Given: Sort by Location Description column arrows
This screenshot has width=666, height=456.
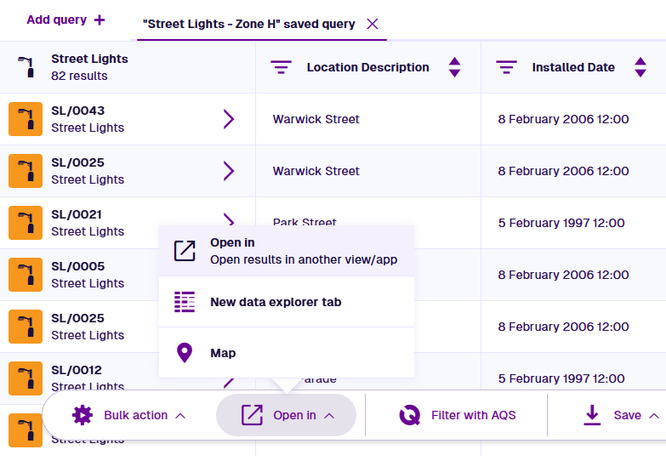Looking at the screenshot, I should 455,68.
